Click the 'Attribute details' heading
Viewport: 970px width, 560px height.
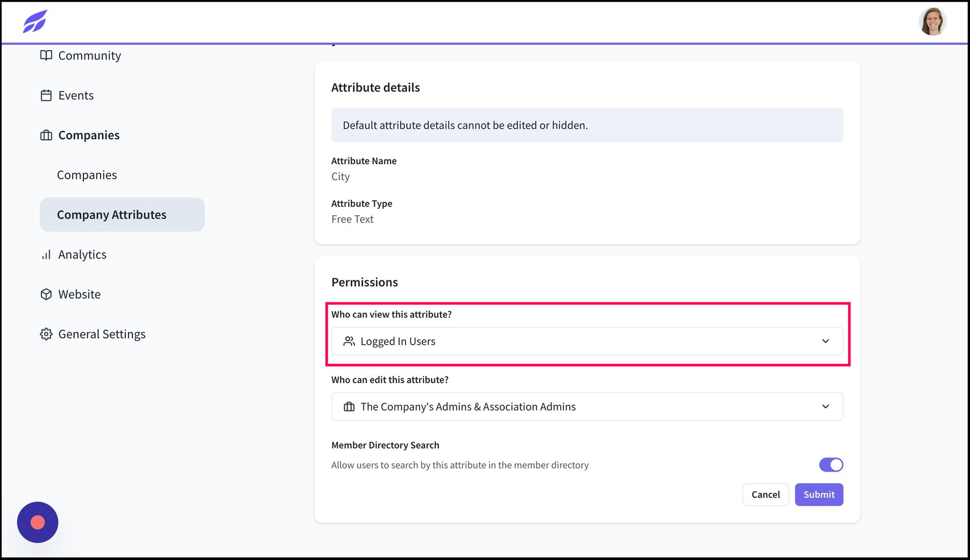pyautogui.click(x=376, y=87)
